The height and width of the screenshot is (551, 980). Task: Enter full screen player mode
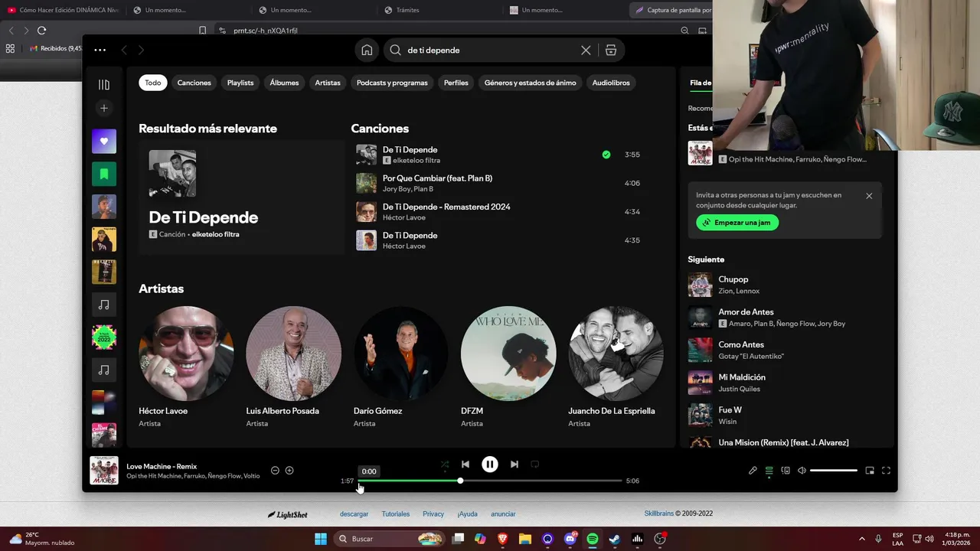pos(886,471)
